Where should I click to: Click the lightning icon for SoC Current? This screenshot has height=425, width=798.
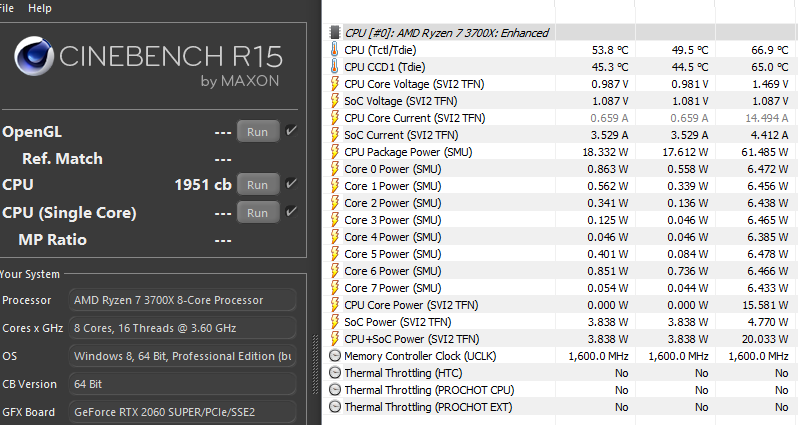(334, 135)
